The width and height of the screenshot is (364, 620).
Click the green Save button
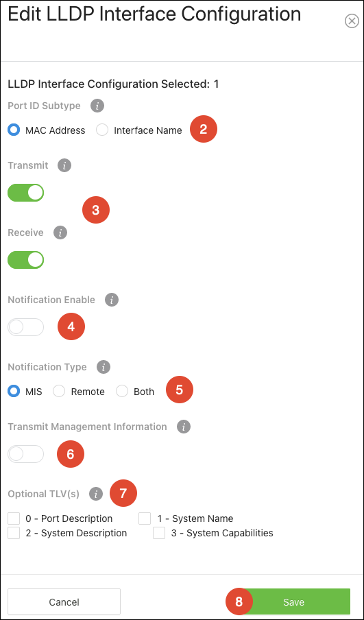pyautogui.click(x=293, y=601)
